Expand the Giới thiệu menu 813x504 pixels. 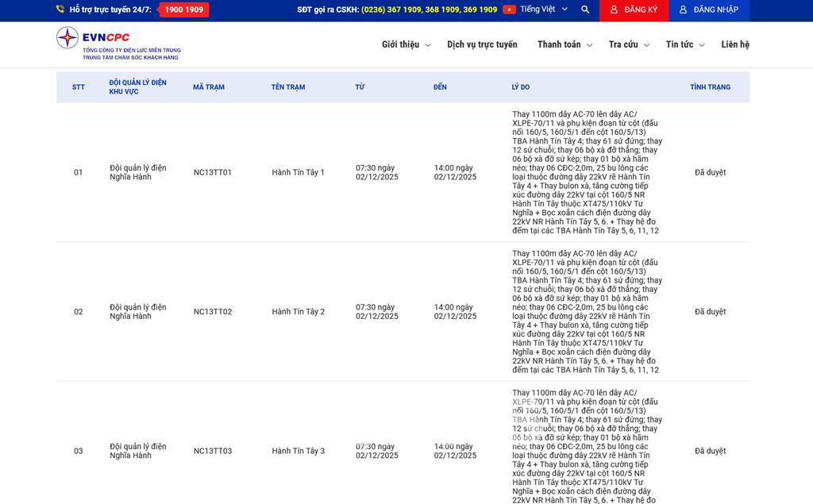(406, 44)
